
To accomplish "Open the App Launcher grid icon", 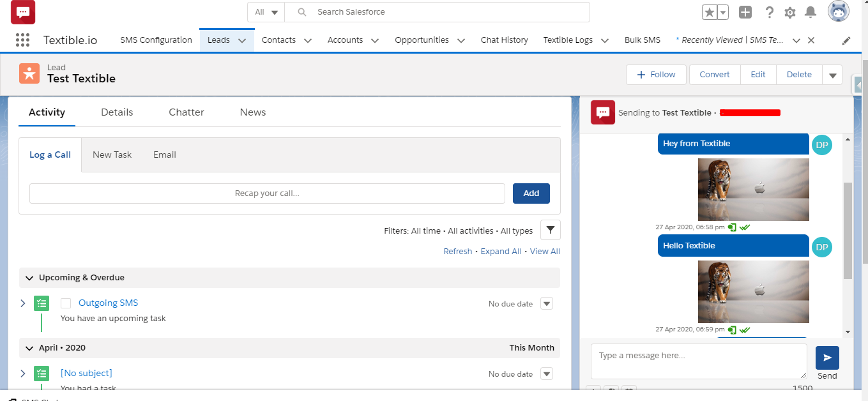I will pos(22,40).
